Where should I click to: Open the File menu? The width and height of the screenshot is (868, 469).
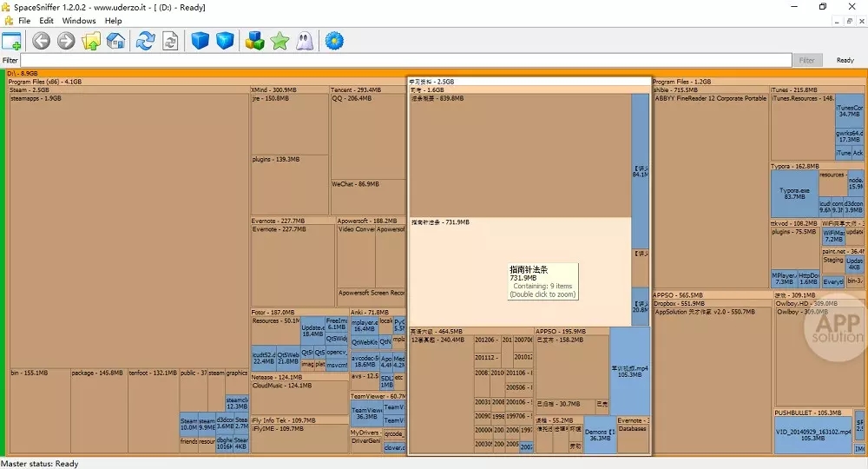23,21
